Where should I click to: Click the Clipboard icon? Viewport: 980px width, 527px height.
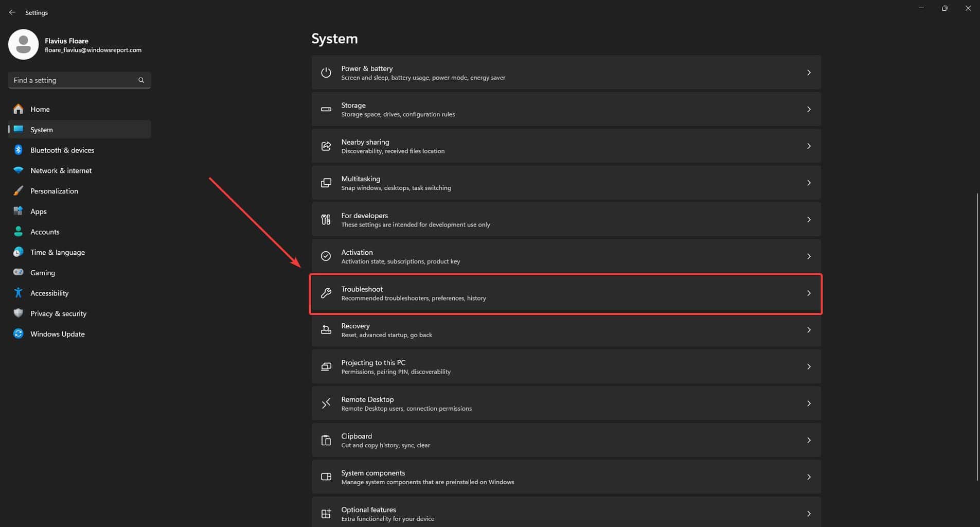[x=326, y=441]
